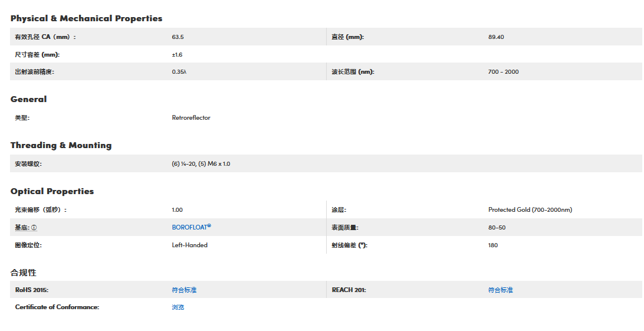Open the BOROFLOAT substrate link
644x331 pixels.
coord(191,227)
